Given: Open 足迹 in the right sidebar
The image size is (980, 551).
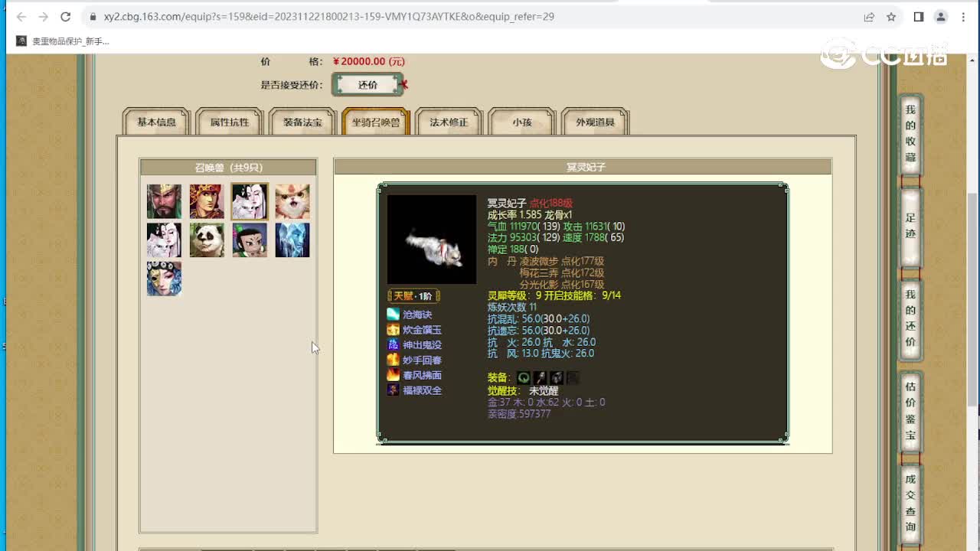Looking at the screenshot, I should [x=910, y=227].
